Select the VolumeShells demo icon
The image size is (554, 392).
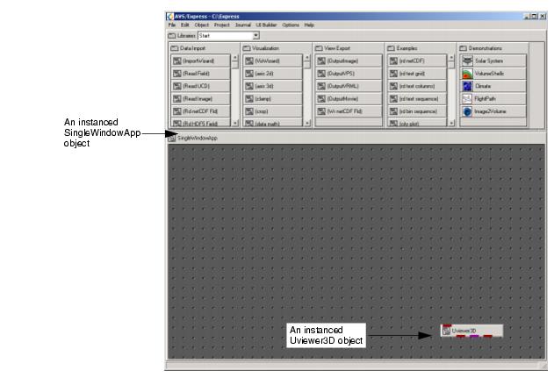click(468, 74)
